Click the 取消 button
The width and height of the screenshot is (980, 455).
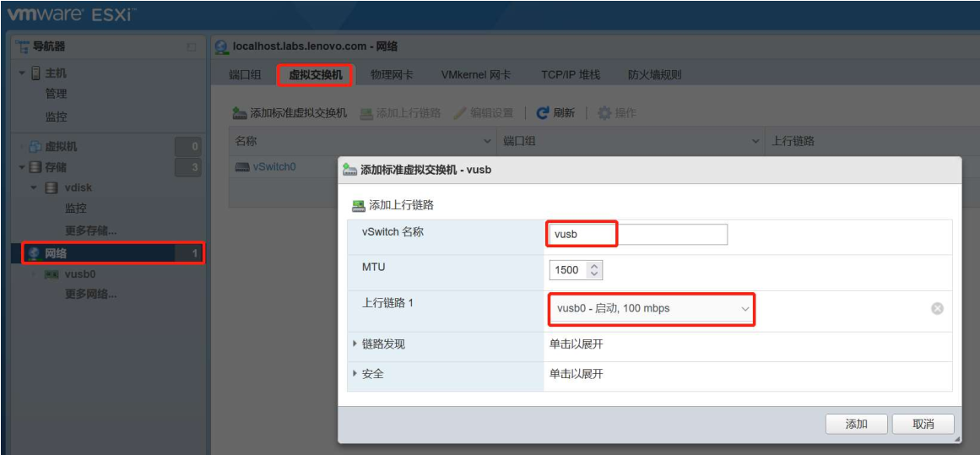(x=923, y=424)
